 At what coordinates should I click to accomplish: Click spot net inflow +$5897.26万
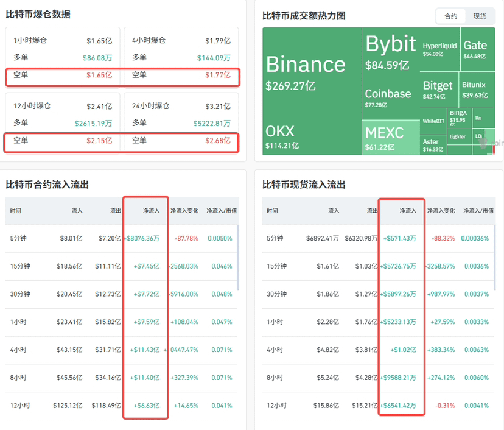[x=398, y=294]
